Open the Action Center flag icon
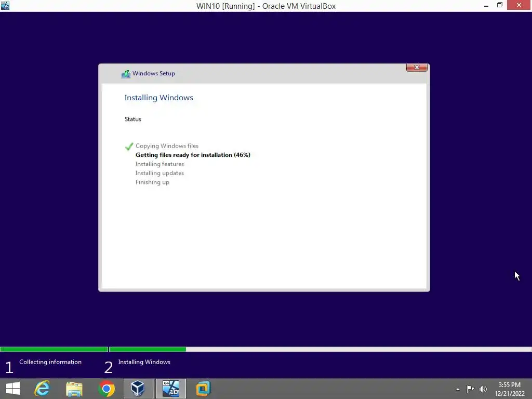 pos(470,389)
